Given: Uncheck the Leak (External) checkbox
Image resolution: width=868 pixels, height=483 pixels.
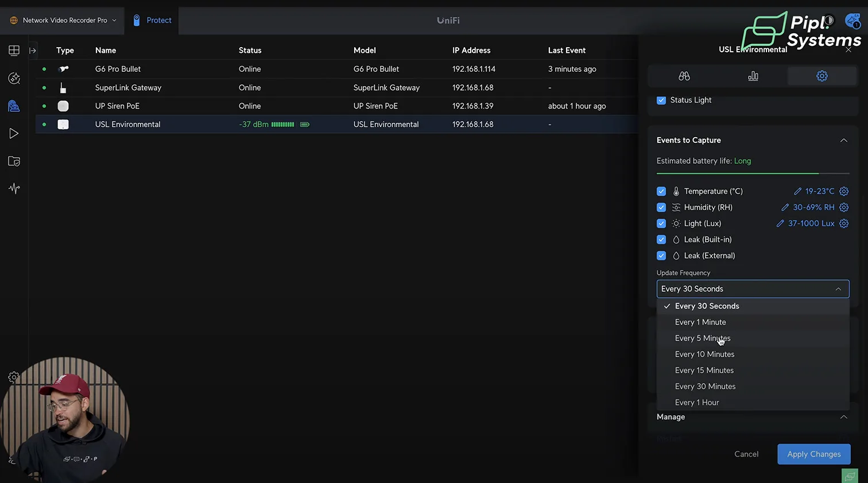Looking at the screenshot, I should [x=661, y=256].
